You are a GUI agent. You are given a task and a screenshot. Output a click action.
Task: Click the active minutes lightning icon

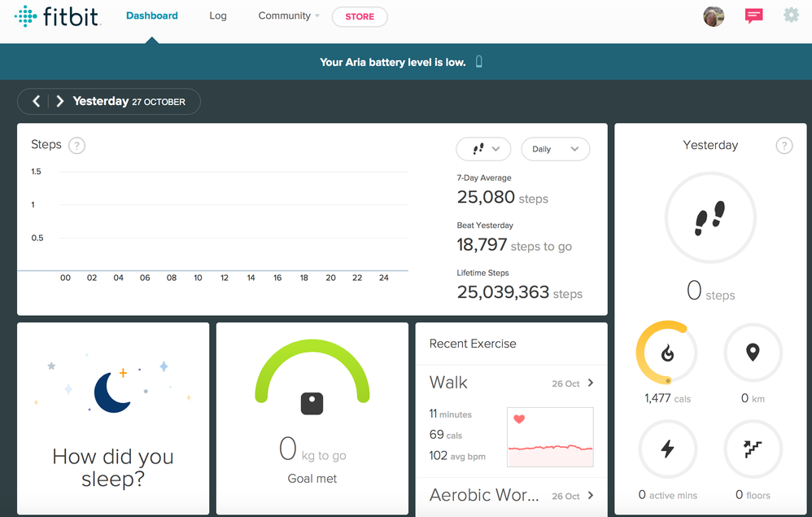pos(667,449)
